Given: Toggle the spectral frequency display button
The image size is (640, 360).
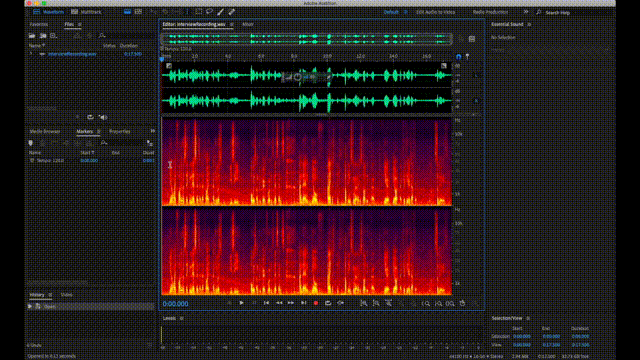Looking at the screenshot, I should point(127,12).
